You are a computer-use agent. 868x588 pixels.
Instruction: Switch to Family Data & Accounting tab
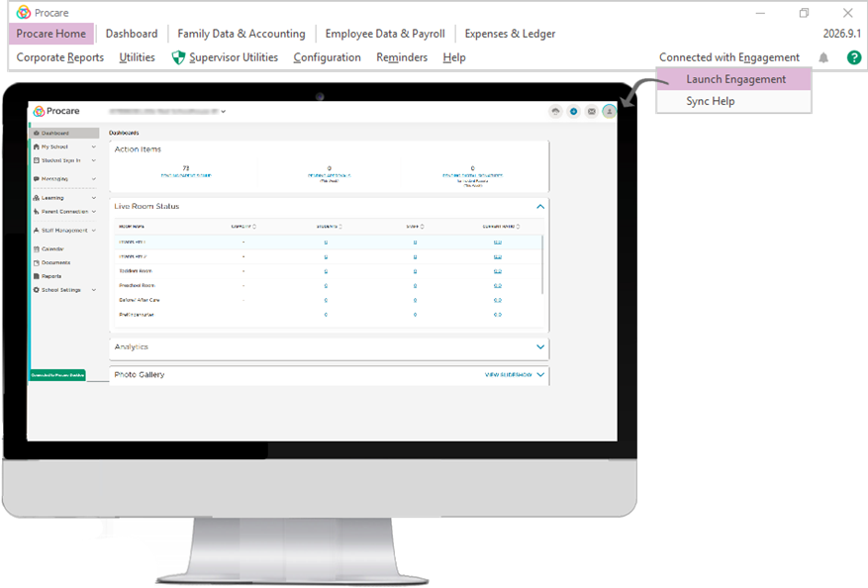[x=241, y=34]
